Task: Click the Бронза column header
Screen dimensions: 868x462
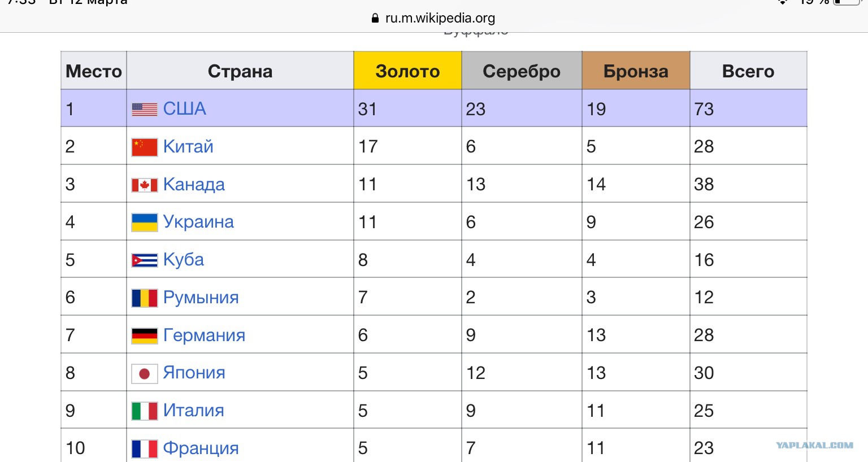Action: pos(636,71)
